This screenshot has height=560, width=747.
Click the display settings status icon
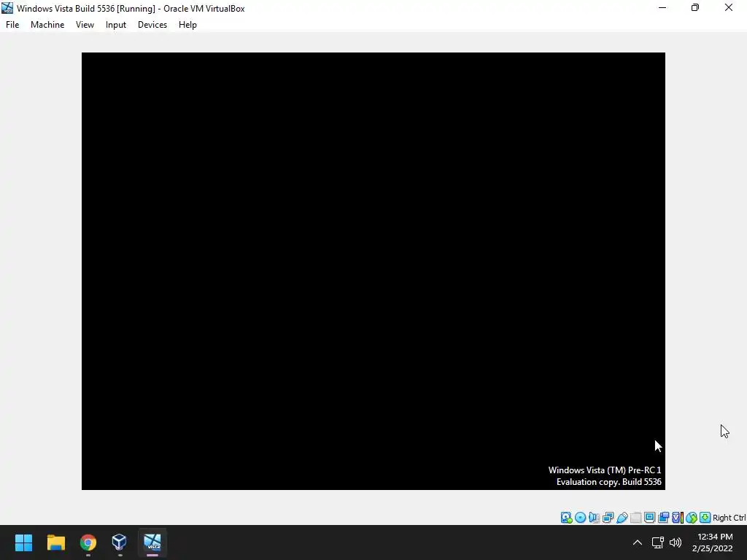[x=649, y=518]
